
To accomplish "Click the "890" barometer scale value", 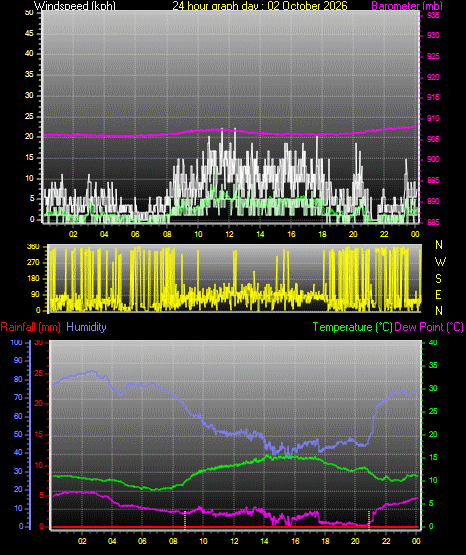I will [433, 201].
